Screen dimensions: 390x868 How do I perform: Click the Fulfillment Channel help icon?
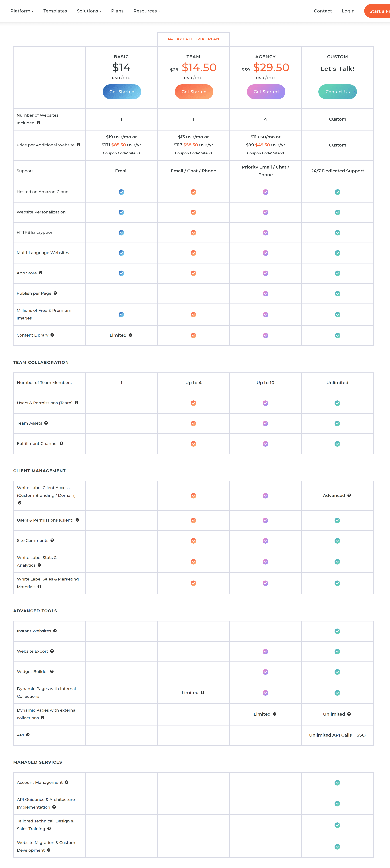(61, 443)
